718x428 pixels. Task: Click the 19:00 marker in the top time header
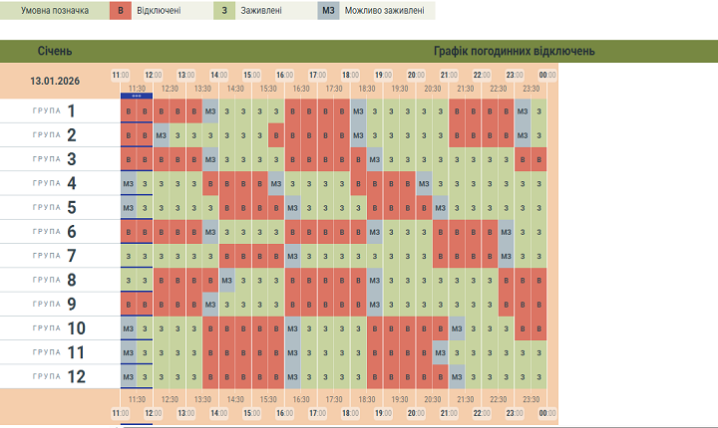pyautogui.click(x=383, y=75)
